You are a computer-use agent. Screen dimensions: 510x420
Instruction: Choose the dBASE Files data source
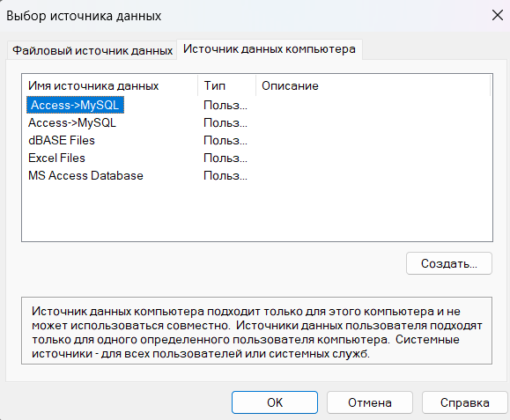[62, 140]
